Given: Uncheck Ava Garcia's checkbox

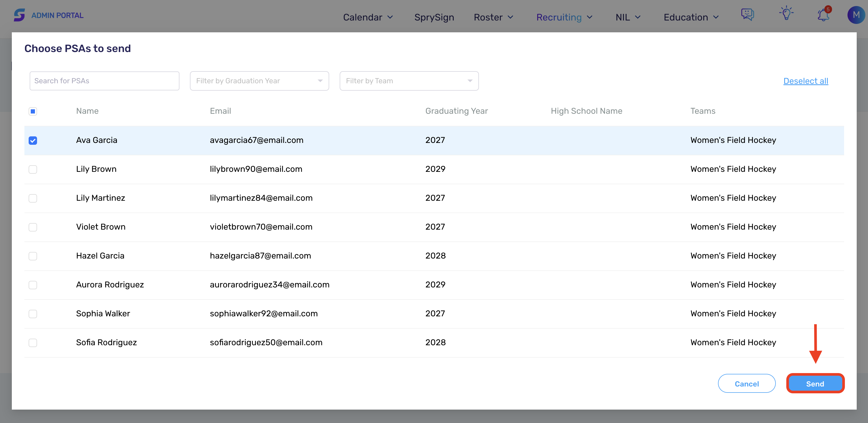Looking at the screenshot, I should click(x=33, y=141).
